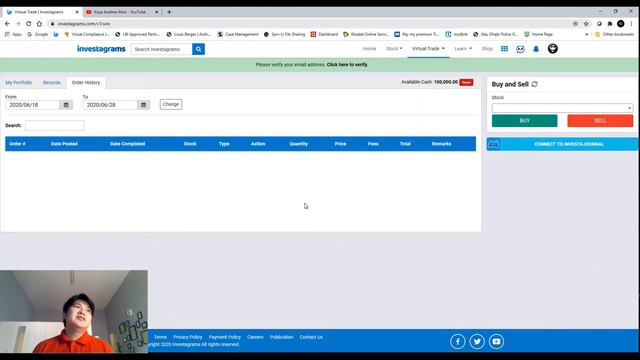Open Investagrams YouTube channel icon

point(496,341)
